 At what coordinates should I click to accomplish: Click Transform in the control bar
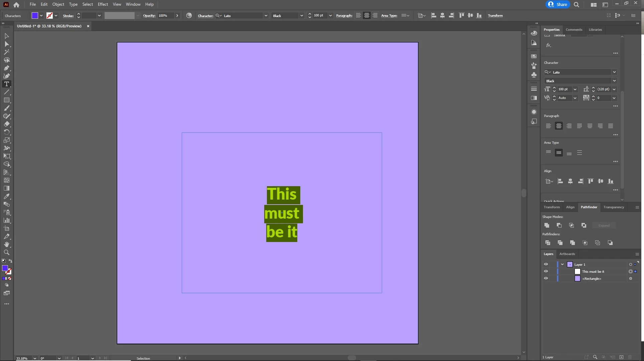coord(495,16)
